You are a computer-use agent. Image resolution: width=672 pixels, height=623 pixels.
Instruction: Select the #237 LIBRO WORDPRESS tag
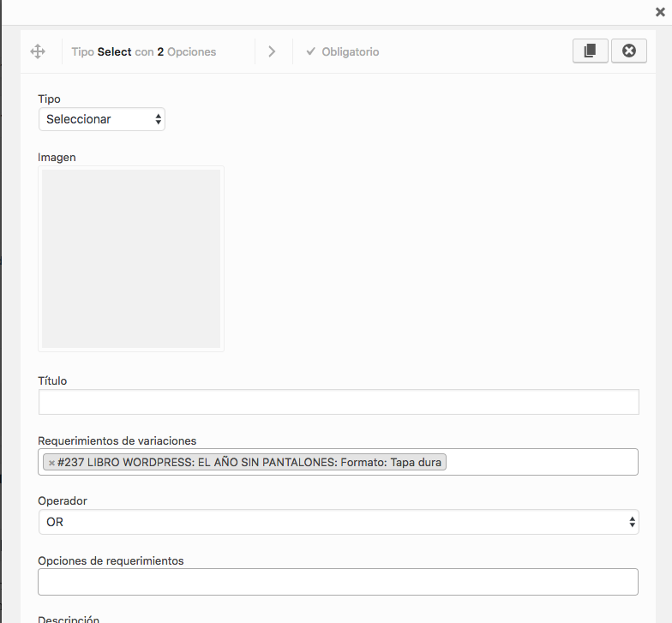pos(249,463)
